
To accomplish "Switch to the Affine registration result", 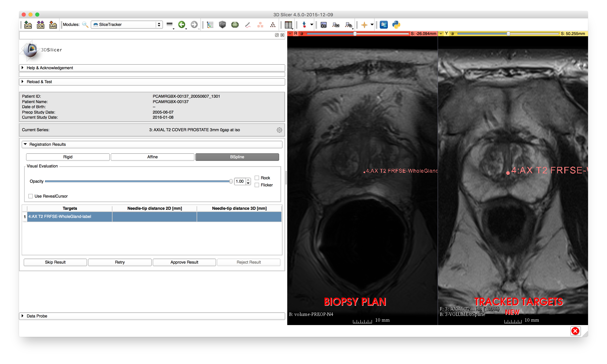I will tap(152, 157).
